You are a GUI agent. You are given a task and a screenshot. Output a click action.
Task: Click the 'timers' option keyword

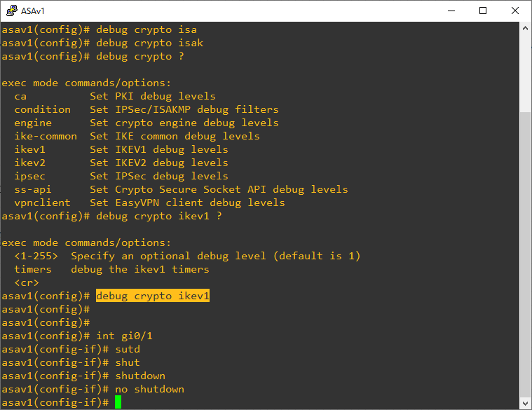tap(33, 269)
